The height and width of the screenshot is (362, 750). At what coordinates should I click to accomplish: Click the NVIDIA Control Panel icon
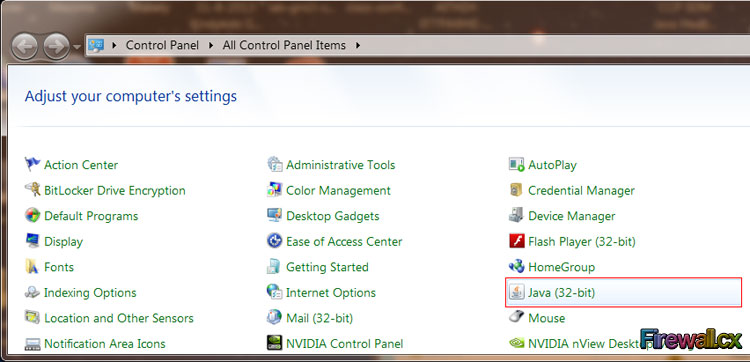pos(275,343)
